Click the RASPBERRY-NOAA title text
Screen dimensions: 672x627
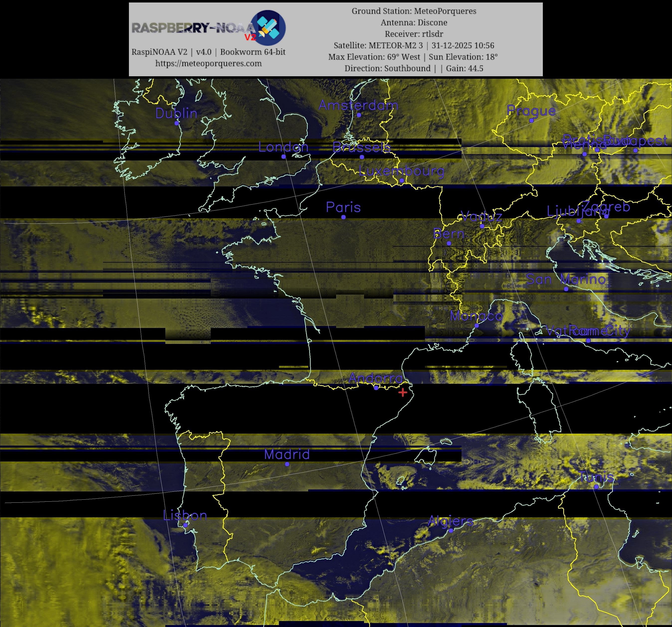point(193,28)
